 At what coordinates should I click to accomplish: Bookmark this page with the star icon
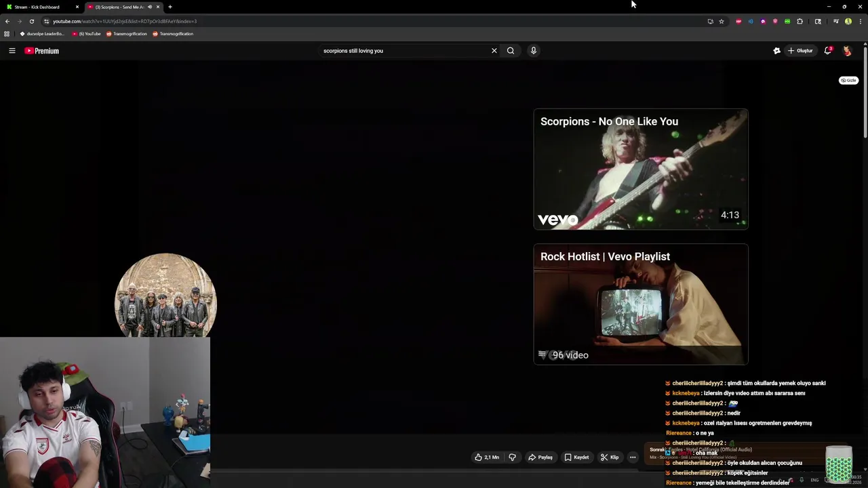(722, 21)
